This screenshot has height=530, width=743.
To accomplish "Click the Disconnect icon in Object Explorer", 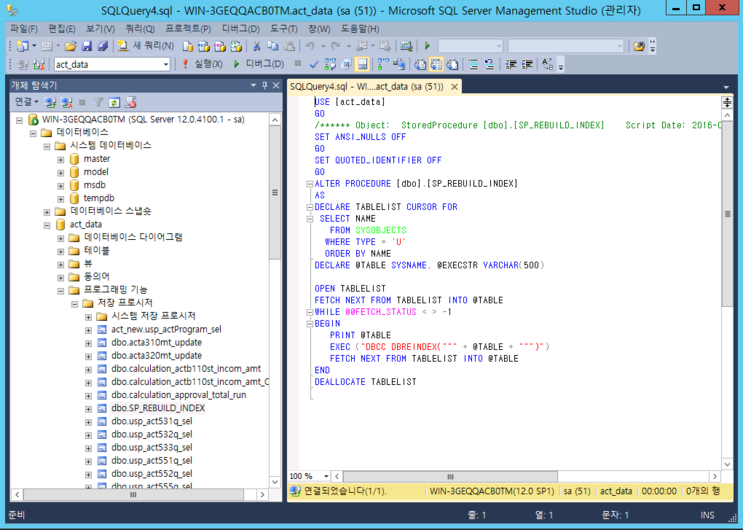I will coord(67,102).
